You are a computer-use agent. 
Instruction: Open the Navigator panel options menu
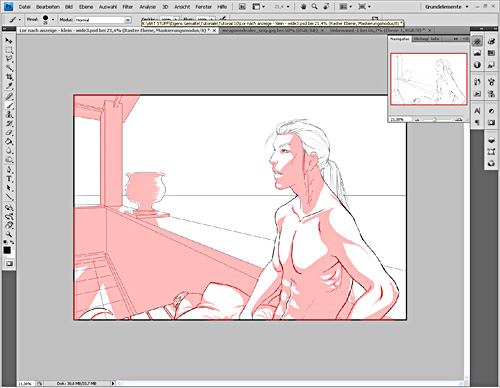[466, 39]
